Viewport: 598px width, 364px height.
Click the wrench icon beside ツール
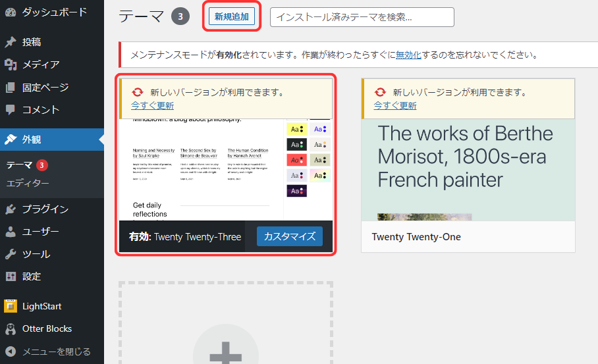tap(11, 254)
